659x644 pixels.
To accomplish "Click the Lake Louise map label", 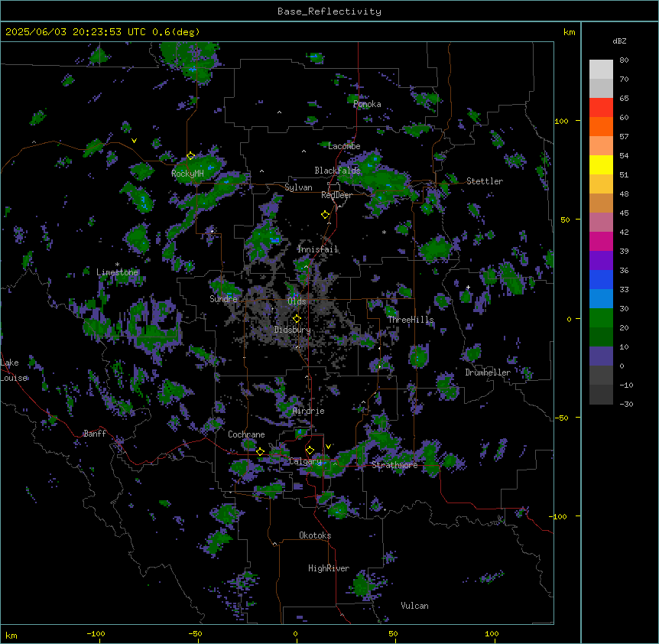I will pos(14,370).
